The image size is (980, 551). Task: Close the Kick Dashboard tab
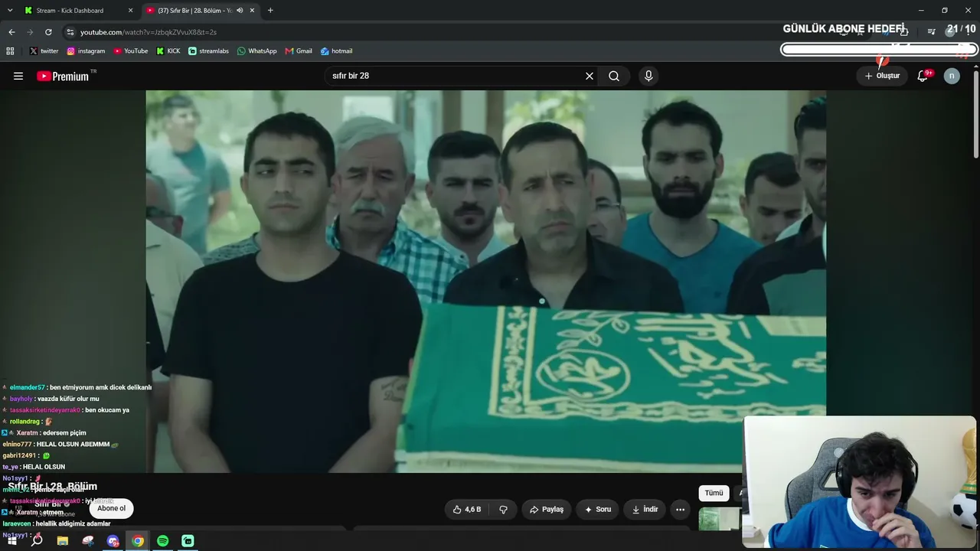pos(130,11)
